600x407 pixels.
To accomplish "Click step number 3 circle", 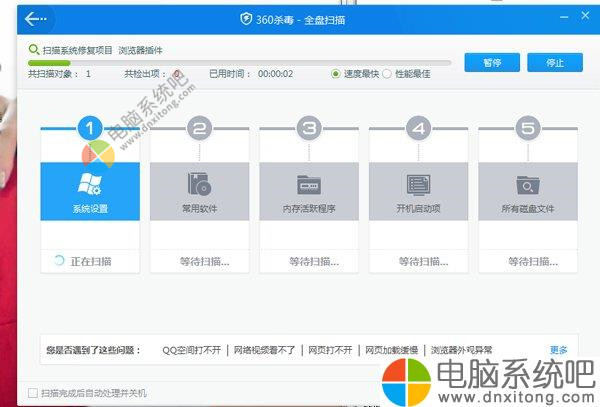I will pyautogui.click(x=309, y=128).
